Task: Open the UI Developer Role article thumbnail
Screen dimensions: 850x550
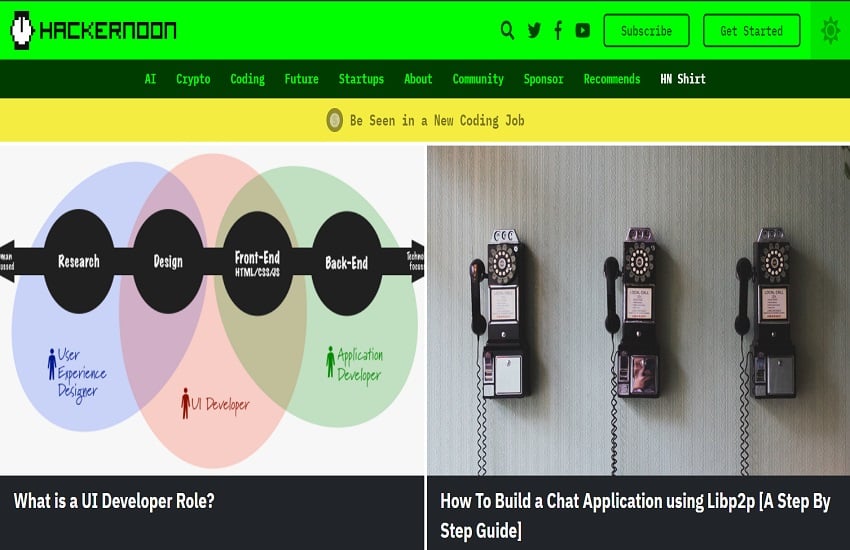Action: [212, 310]
